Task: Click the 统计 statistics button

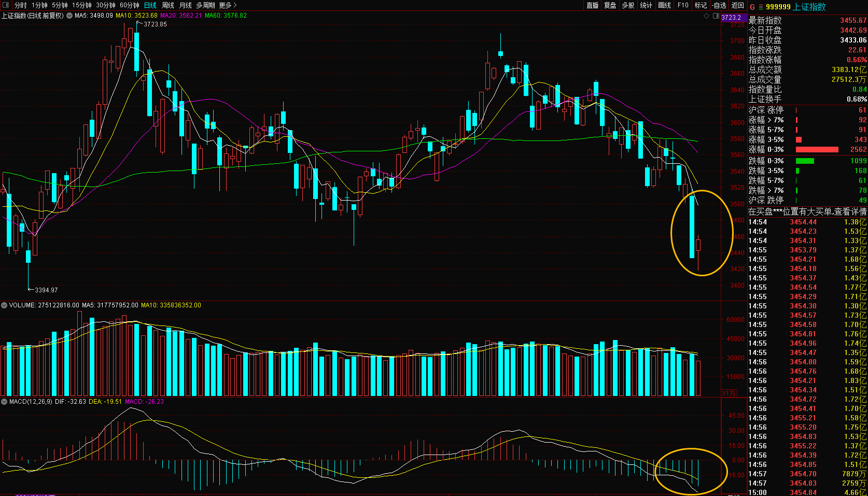Action: 646,5
